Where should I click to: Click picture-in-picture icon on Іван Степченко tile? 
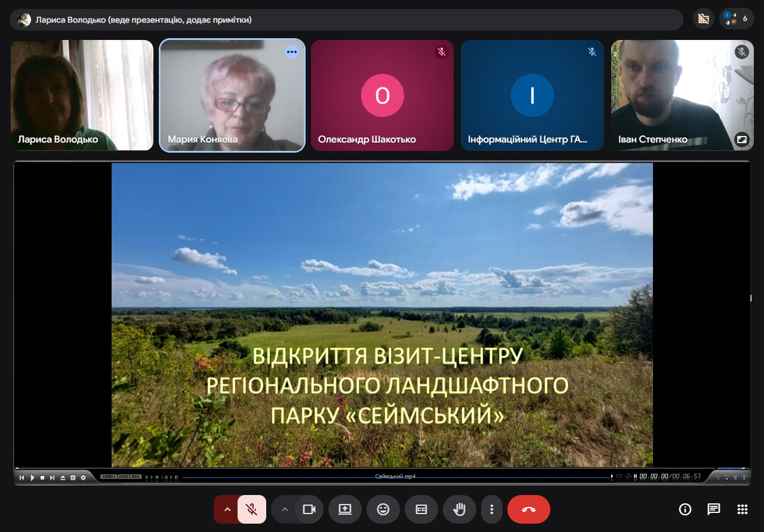click(741, 139)
